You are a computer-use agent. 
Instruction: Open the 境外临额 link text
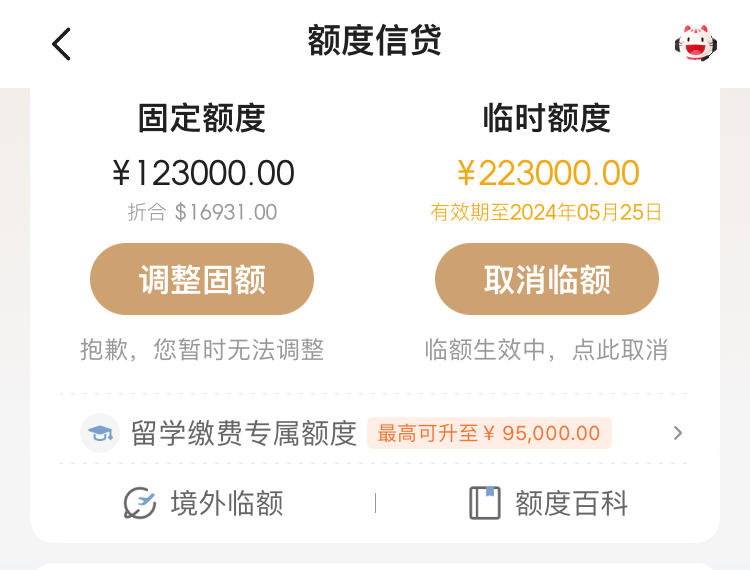pyautogui.click(x=227, y=503)
